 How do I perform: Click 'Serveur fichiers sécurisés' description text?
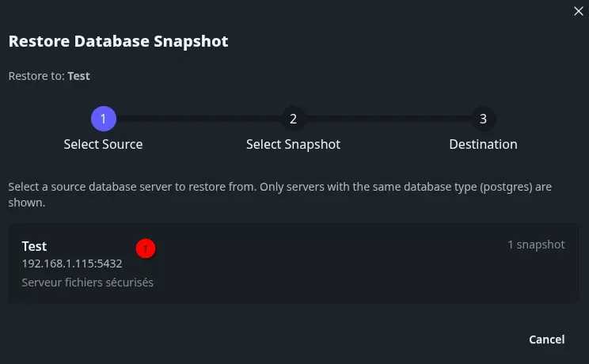[87, 282]
